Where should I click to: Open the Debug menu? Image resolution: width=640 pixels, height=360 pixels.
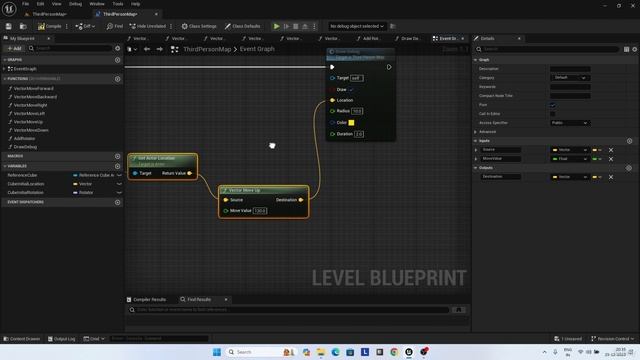pos(75,4)
